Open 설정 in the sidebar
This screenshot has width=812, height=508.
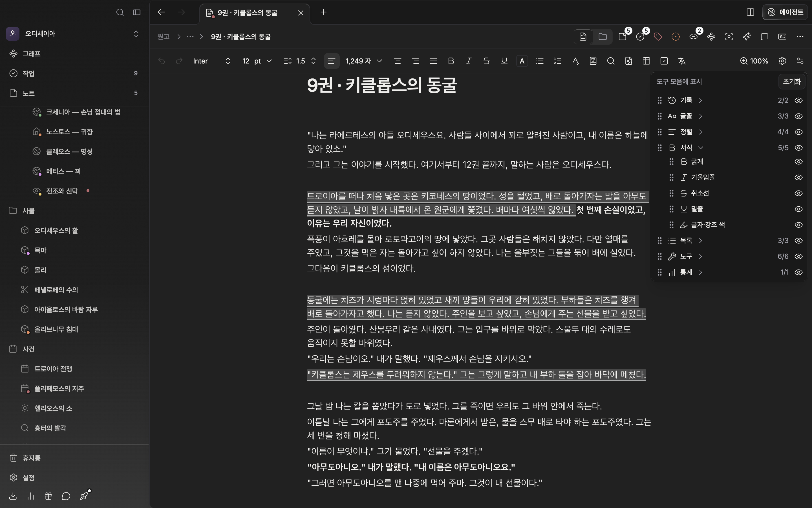74,478
